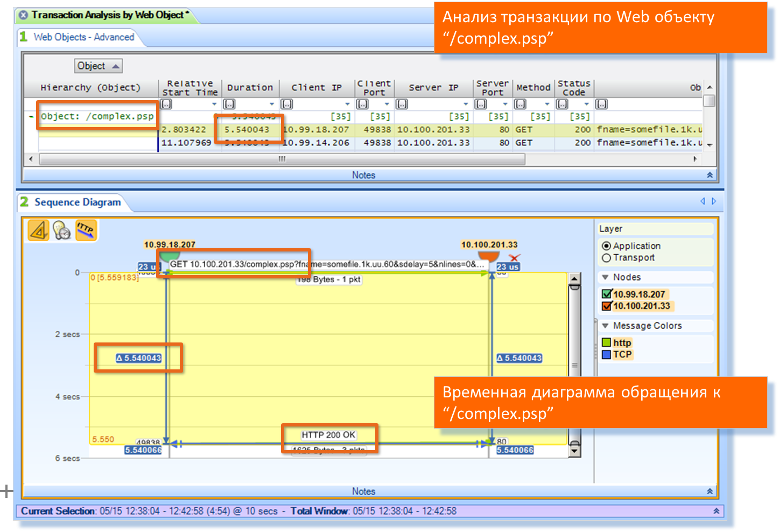Expand the status bar Current Selection chevron
This screenshot has width=779, height=532.
717,511
